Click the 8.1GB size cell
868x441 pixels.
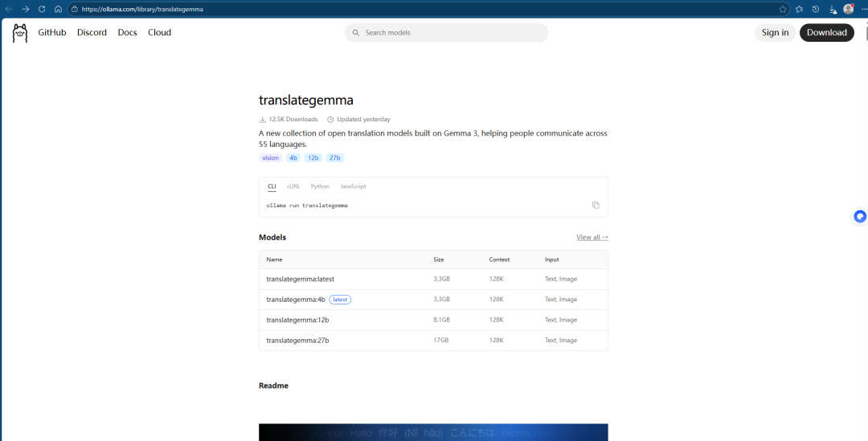[442, 320]
